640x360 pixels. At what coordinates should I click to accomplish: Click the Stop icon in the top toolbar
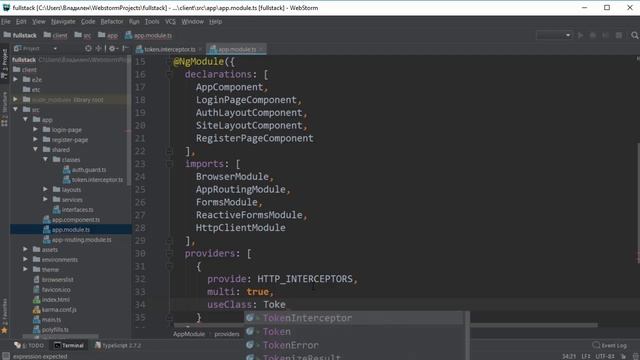(619, 36)
